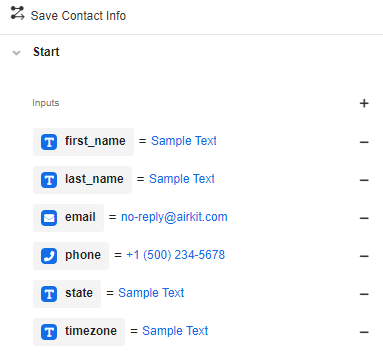Remove the state input with its minus

coord(364,294)
